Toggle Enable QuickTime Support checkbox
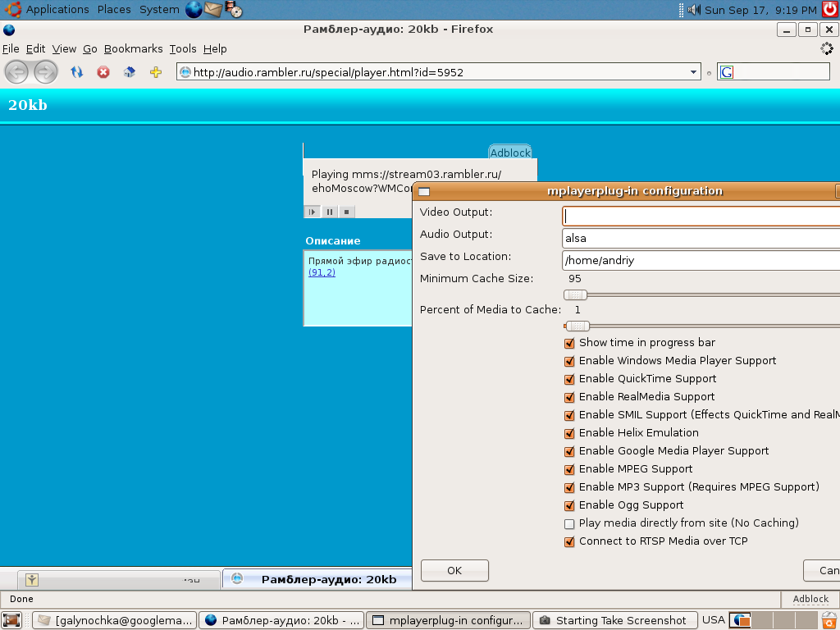This screenshot has height=630, width=840. pyautogui.click(x=569, y=379)
